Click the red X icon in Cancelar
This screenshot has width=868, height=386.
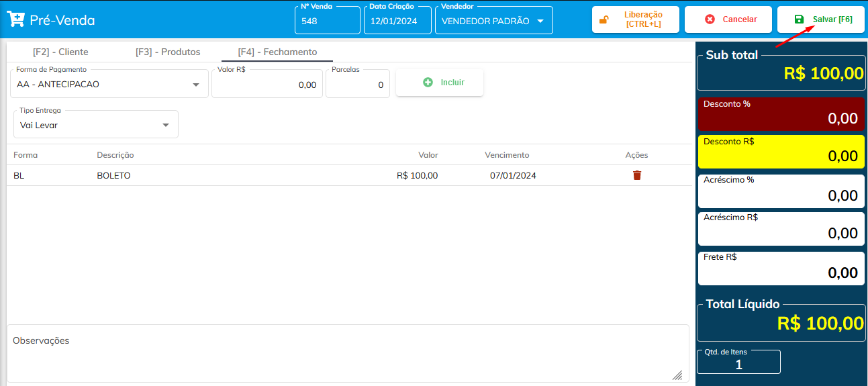pos(710,19)
